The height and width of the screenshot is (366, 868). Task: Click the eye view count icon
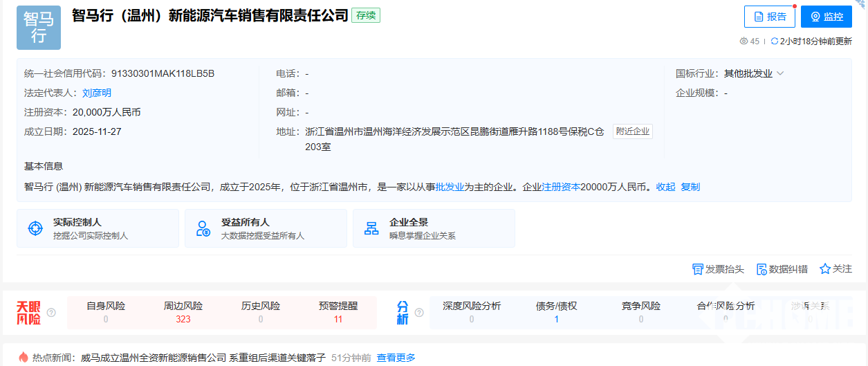(x=744, y=42)
